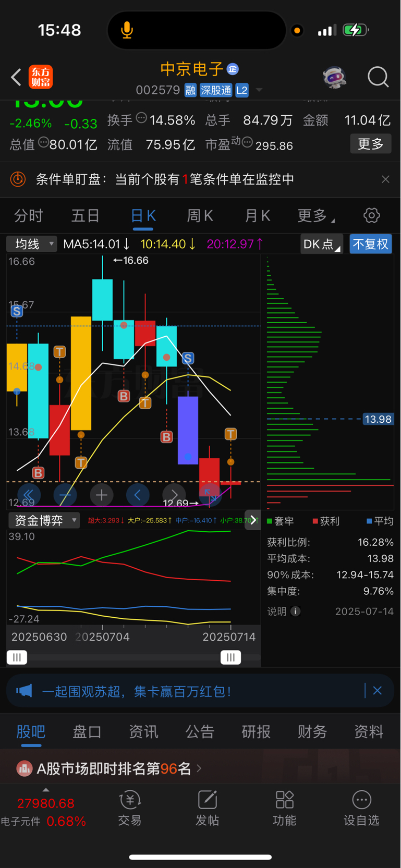Tap the 总值 info icon
The width and height of the screenshot is (401, 868).
pyautogui.click(x=44, y=142)
